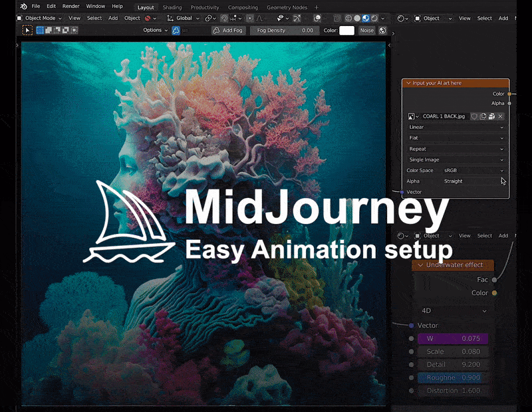Open the Flat projection dropdown
The image size is (532, 412).
click(456, 138)
